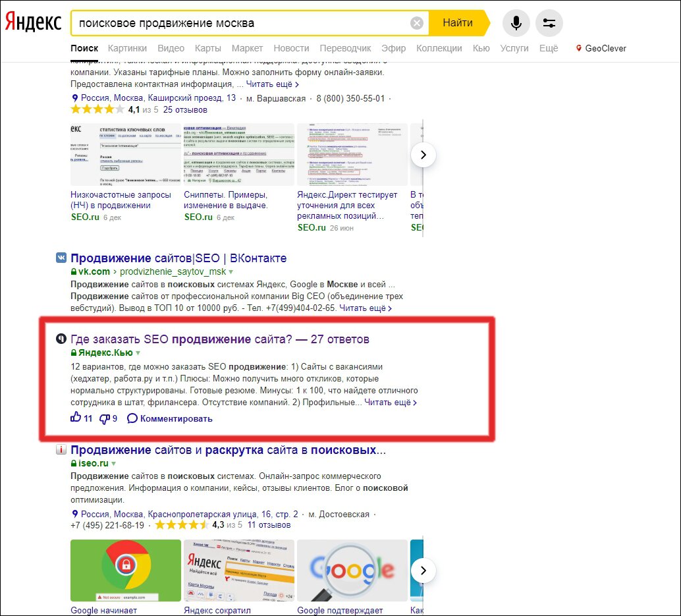Open the Ещё menu in navigation
Screen dimensions: 681x616
pyautogui.click(x=549, y=48)
